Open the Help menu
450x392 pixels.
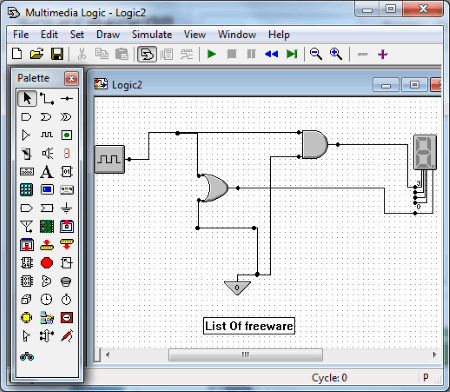point(279,34)
